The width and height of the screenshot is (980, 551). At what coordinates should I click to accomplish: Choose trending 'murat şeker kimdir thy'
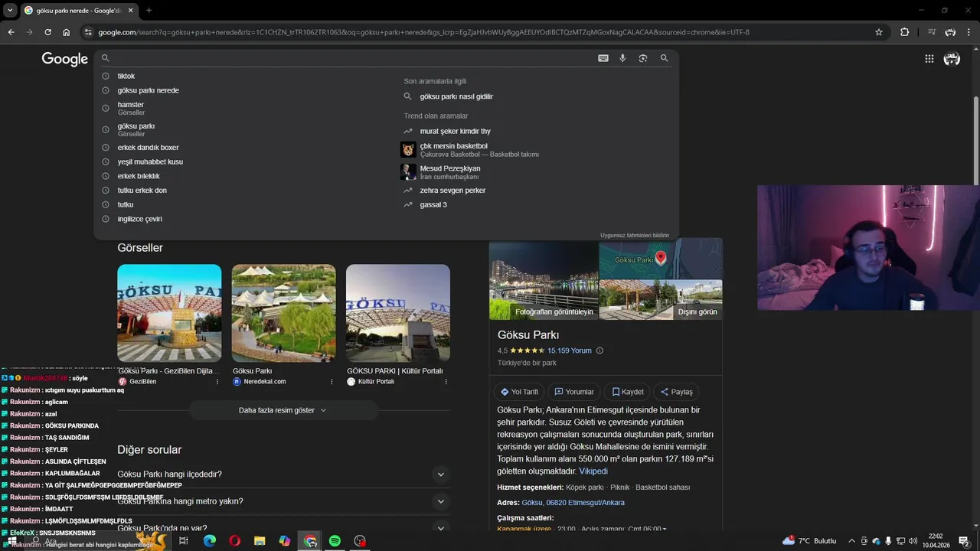tap(455, 132)
